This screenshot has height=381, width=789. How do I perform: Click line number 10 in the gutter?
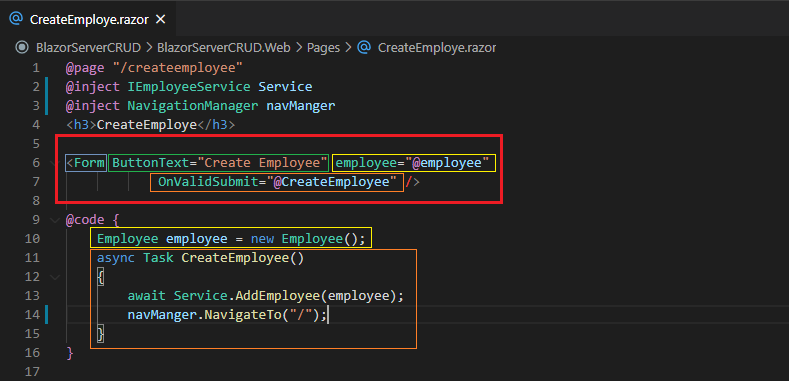[x=31, y=239]
